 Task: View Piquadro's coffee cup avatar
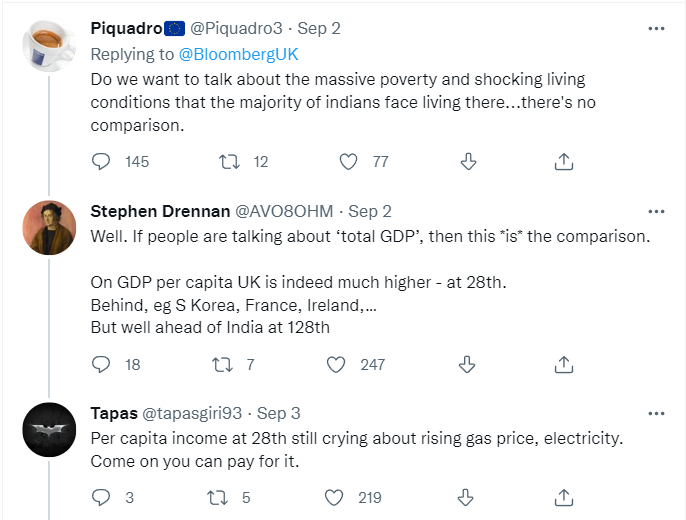pos(48,48)
